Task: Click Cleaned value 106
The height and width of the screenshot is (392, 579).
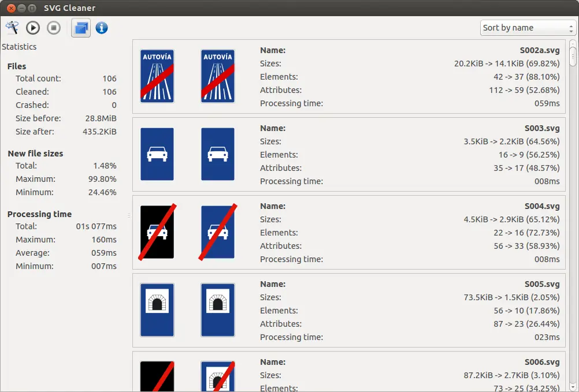Action: pos(109,92)
